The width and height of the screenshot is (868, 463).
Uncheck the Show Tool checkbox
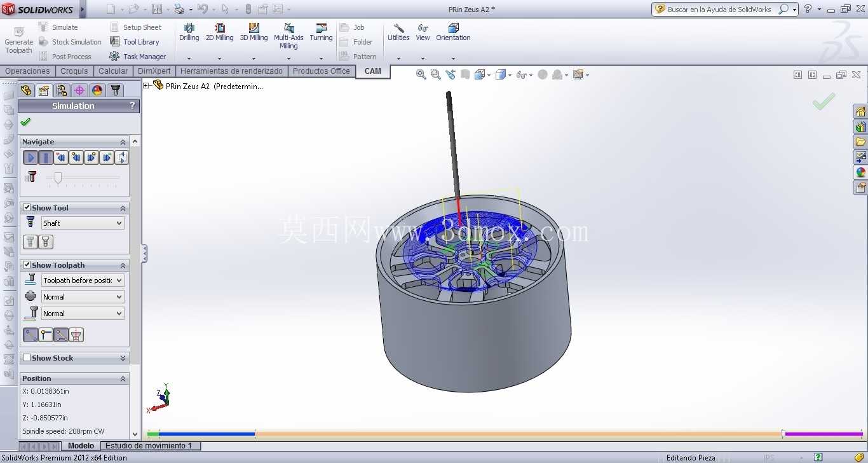[x=27, y=208]
